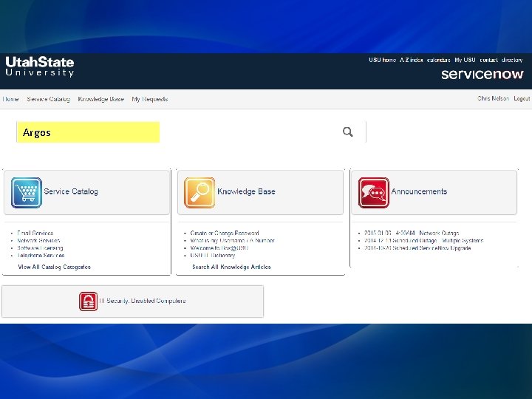Open the contact link
This screenshot has height=399, width=532.
pyautogui.click(x=488, y=60)
